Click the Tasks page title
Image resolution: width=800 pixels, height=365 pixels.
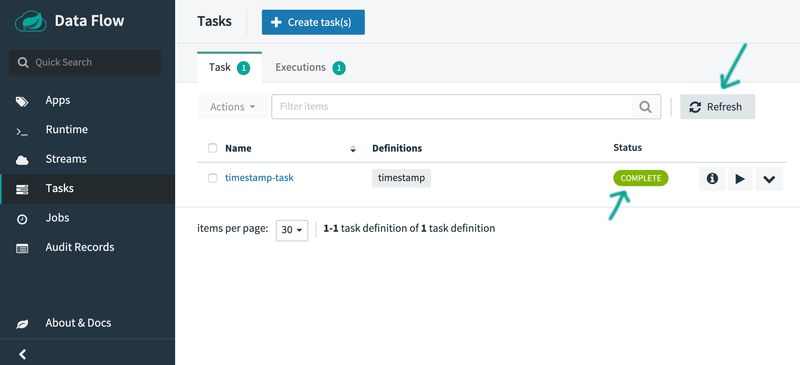click(214, 21)
